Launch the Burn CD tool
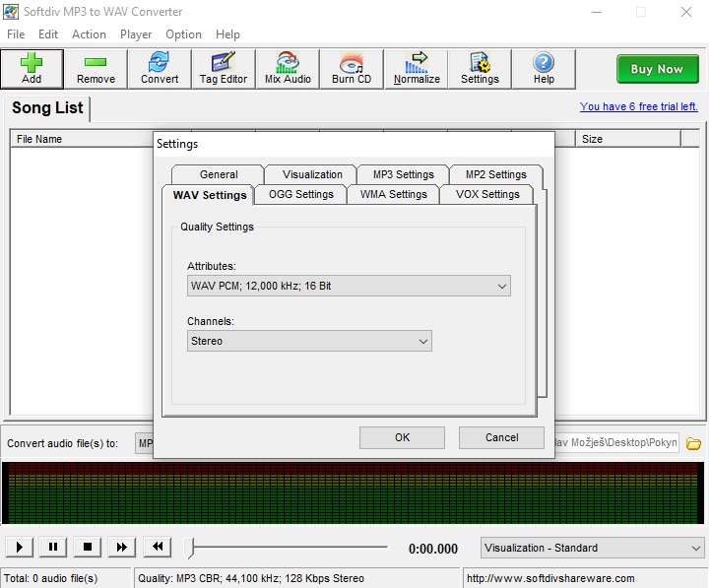This screenshot has height=588, width=711. (x=352, y=69)
